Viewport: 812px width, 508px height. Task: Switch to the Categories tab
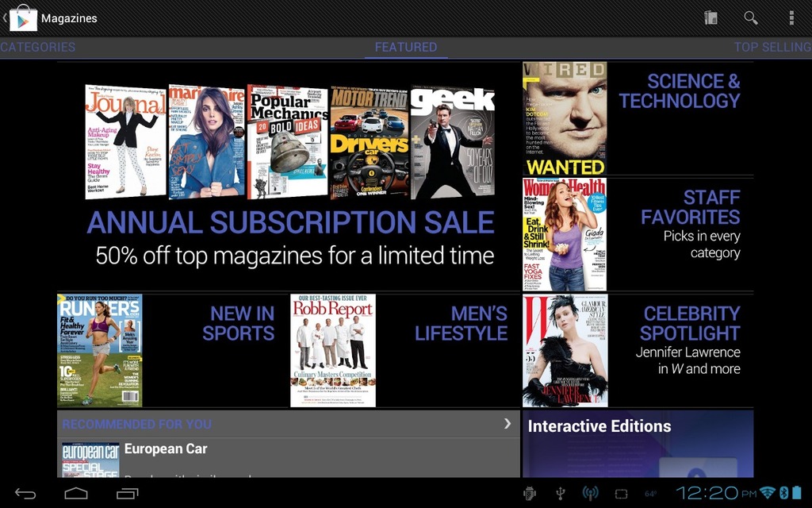pyautogui.click(x=38, y=47)
